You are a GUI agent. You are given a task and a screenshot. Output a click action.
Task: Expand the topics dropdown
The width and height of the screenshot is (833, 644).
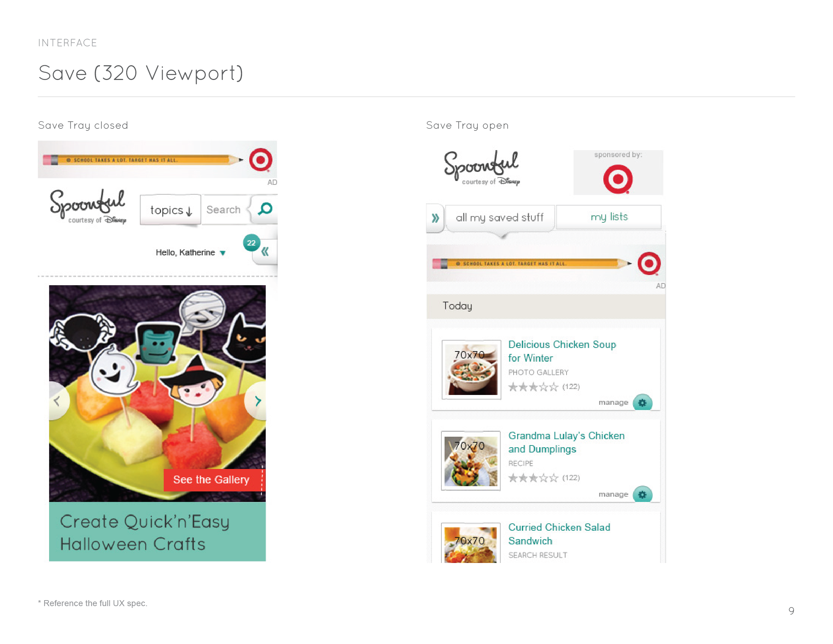[170, 210]
